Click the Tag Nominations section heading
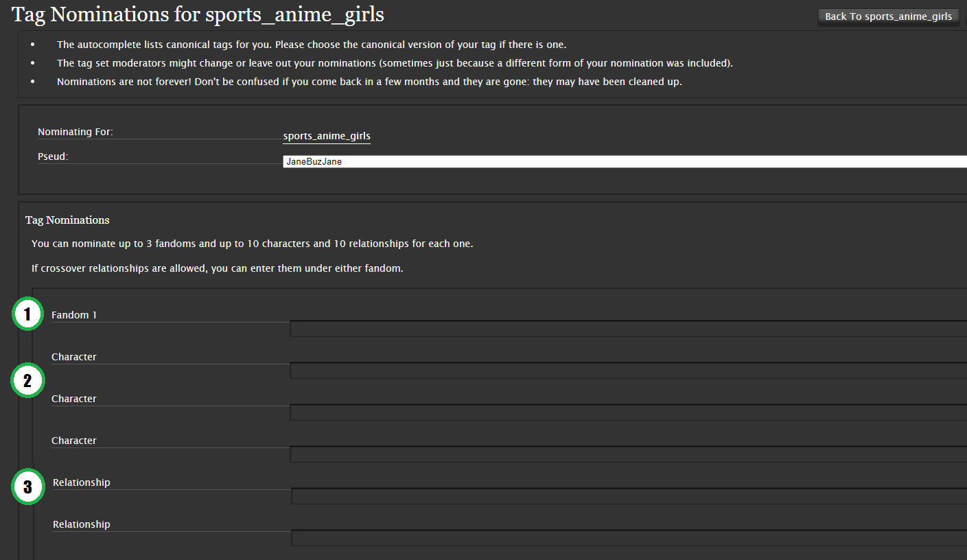 (67, 220)
